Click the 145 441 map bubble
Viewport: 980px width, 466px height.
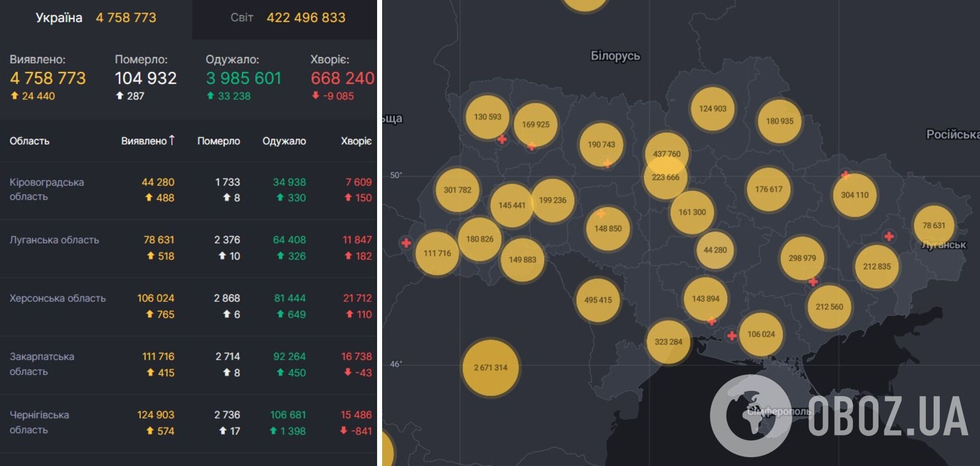coord(512,205)
